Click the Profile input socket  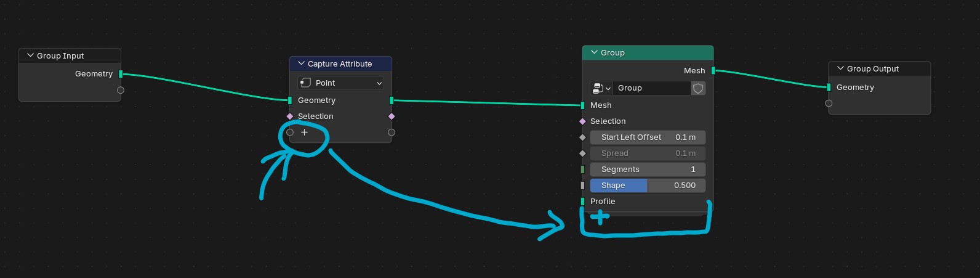(582, 202)
